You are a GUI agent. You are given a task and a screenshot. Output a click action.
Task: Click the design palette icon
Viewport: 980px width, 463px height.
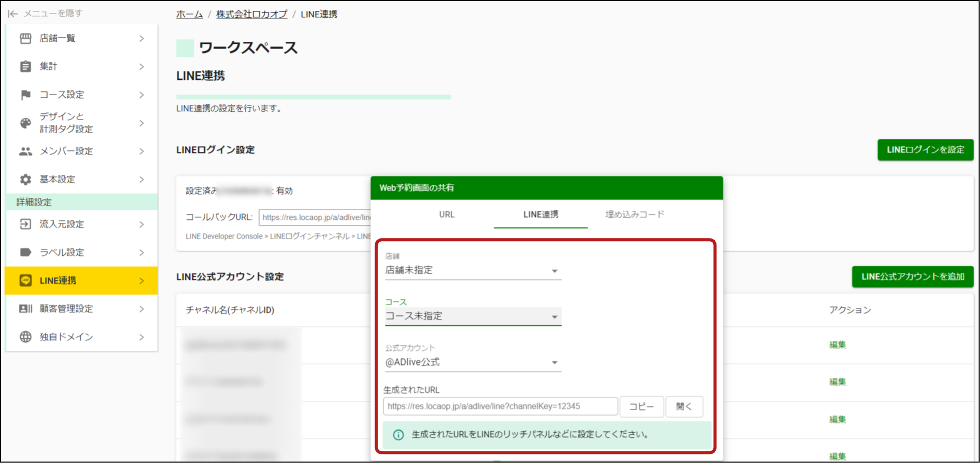26,123
